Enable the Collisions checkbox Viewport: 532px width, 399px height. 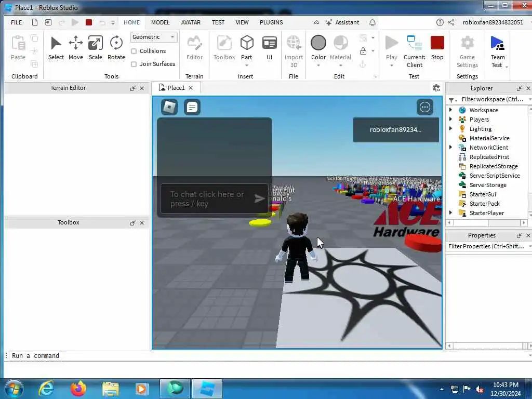coord(134,51)
